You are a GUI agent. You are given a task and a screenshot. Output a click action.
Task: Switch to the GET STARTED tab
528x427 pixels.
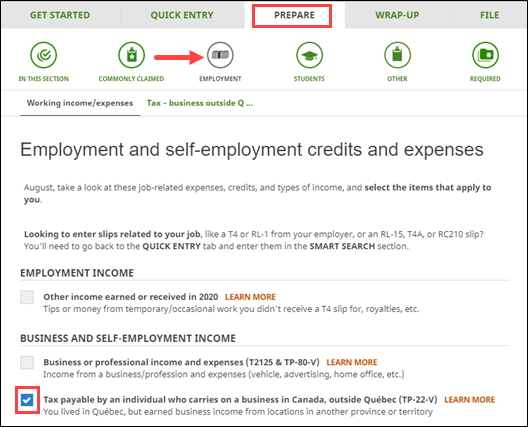click(60, 15)
